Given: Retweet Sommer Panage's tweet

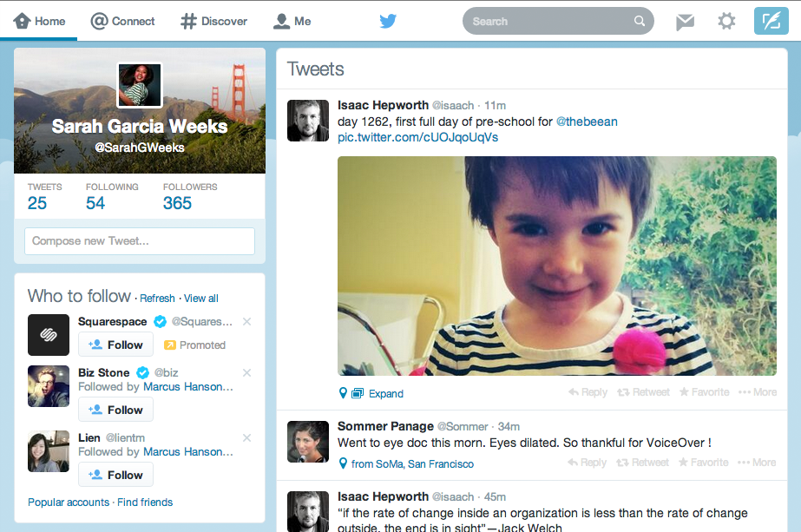Looking at the screenshot, I should pos(642,463).
